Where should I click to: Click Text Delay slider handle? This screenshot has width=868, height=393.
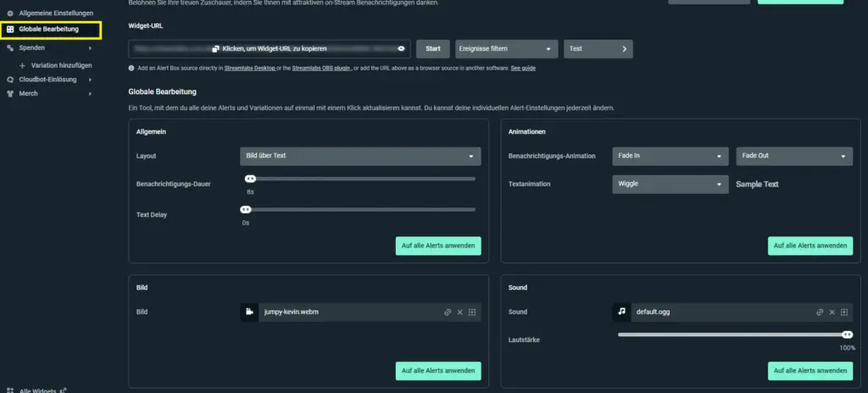[245, 210]
